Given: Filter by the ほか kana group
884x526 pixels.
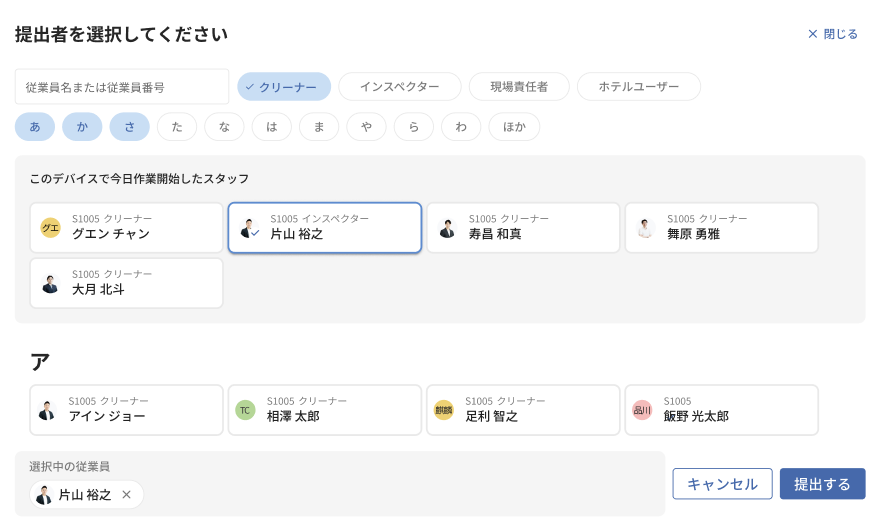Looking at the screenshot, I should click(514, 127).
